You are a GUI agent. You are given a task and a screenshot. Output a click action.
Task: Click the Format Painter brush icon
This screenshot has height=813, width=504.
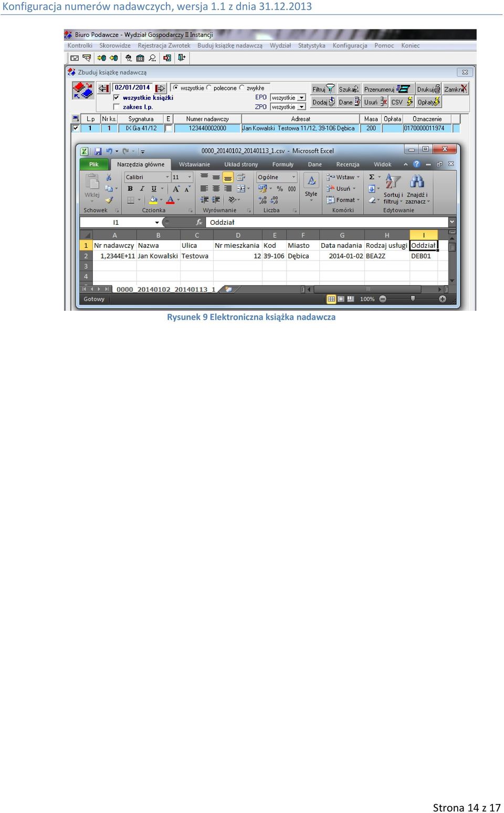coord(109,200)
